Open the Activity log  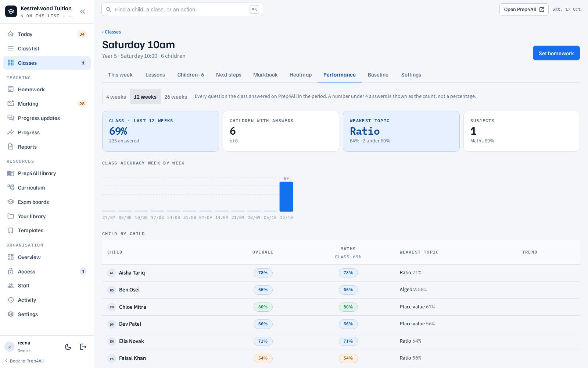(x=47, y=300)
